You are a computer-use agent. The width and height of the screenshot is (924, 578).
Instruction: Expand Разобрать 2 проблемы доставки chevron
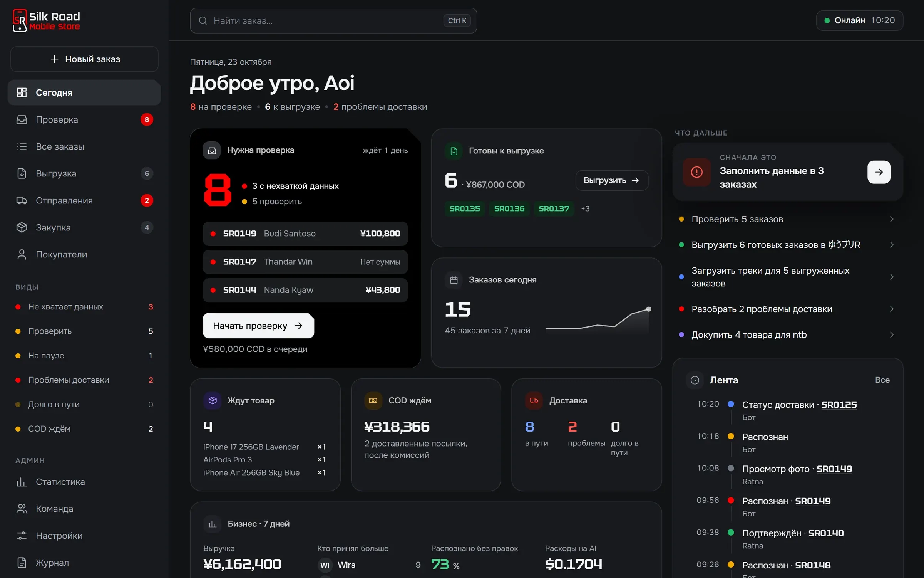(891, 309)
